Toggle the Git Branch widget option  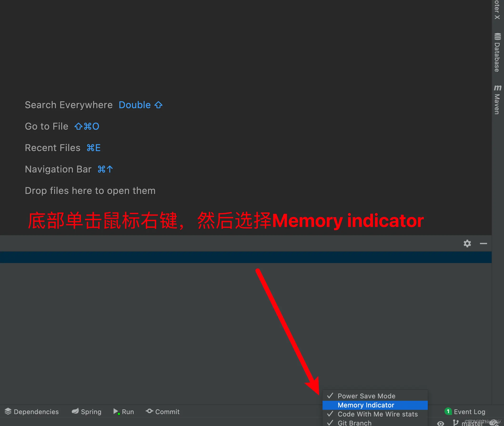coord(354,423)
